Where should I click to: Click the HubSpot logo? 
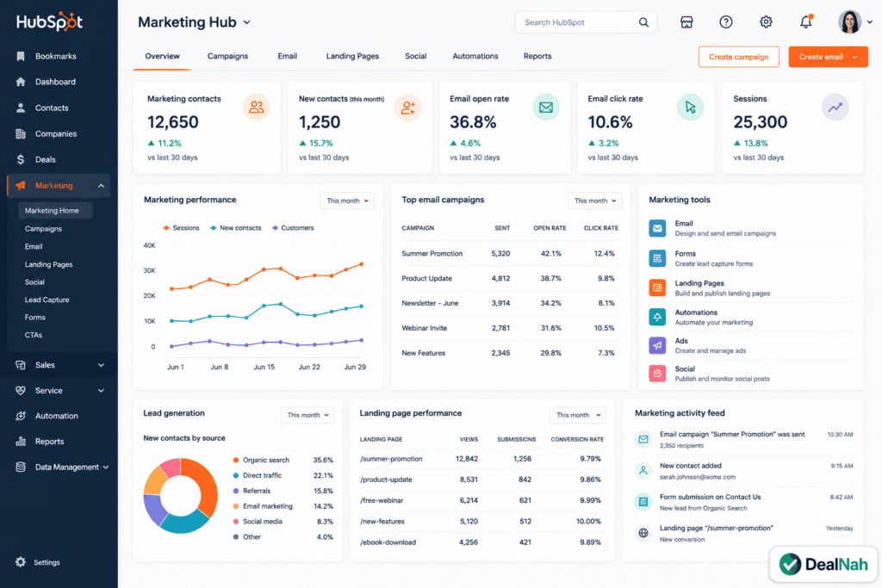49,22
